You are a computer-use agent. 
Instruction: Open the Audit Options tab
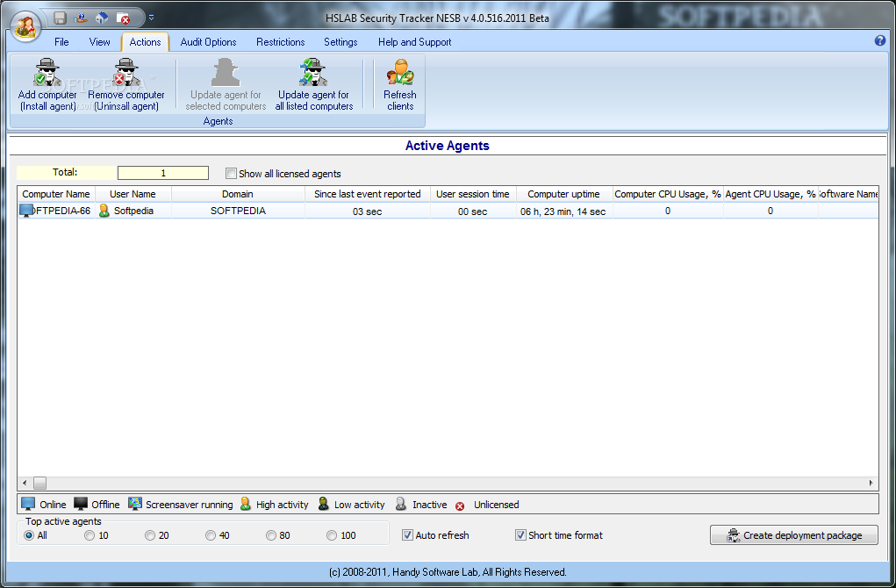(x=209, y=42)
